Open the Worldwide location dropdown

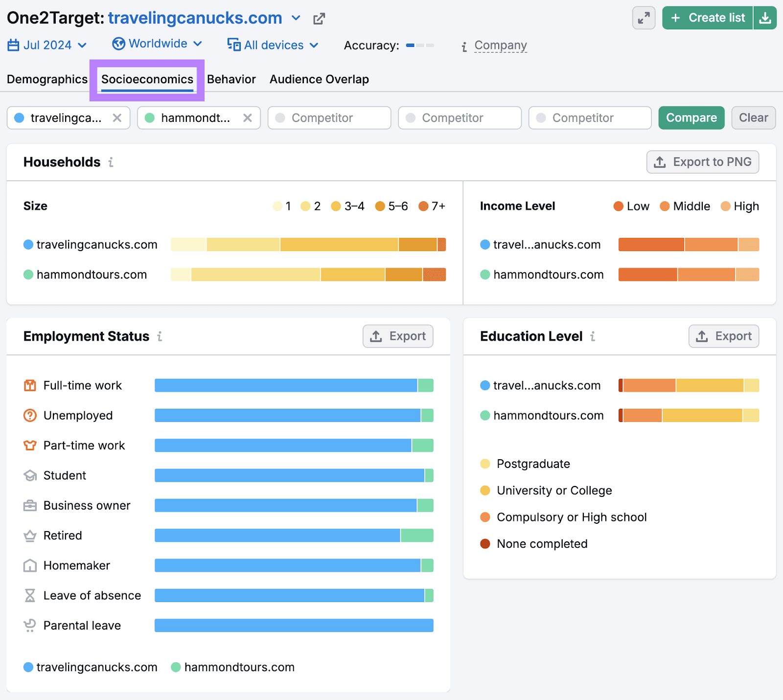tap(157, 44)
